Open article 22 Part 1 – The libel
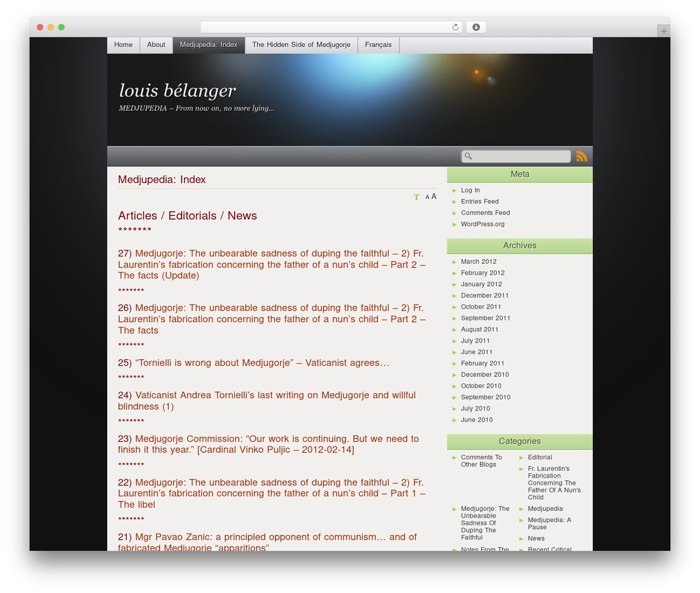 click(x=272, y=493)
